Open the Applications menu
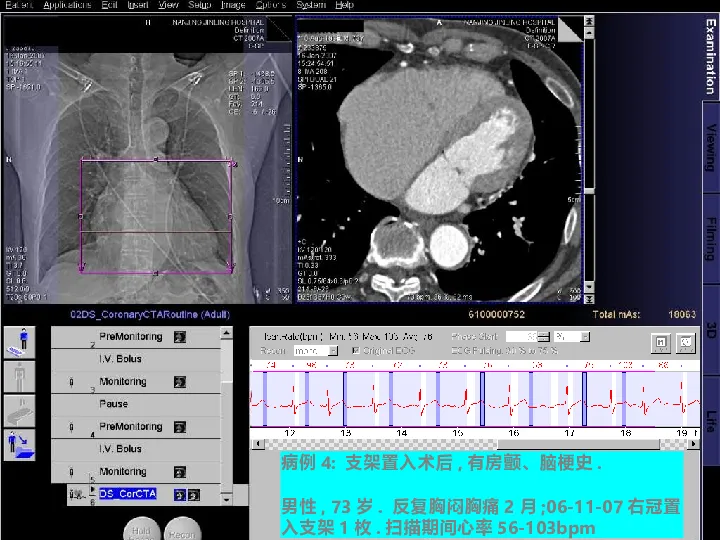The height and width of the screenshot is (540, 720). 67,5
